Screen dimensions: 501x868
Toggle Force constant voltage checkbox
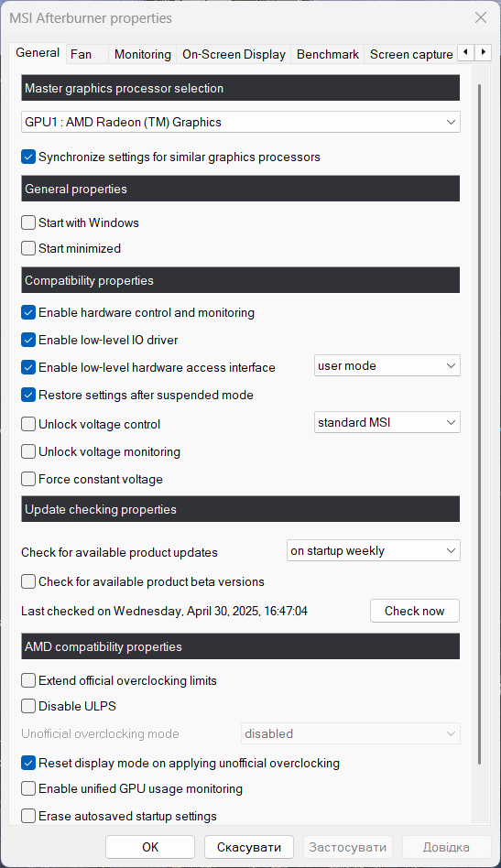[28, 479]
